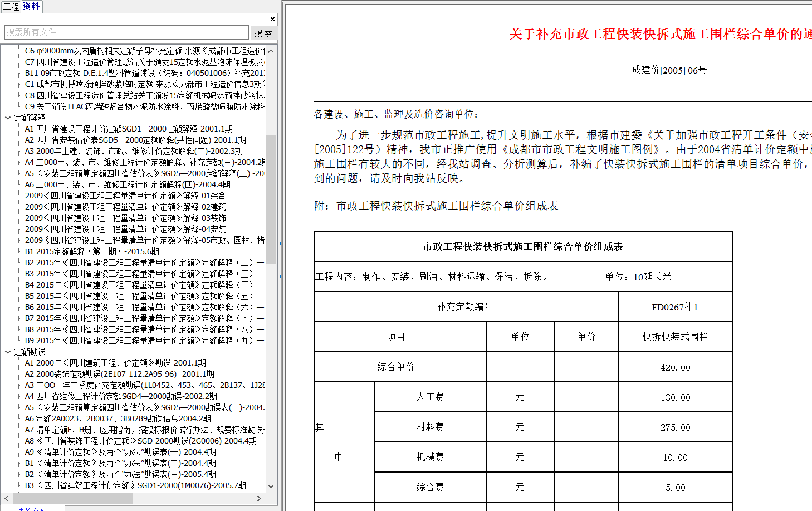This screenshot has height=511, width=812.
Task: Collapse the 定额勘误 tree node
Action: click(x=8, y=352)
